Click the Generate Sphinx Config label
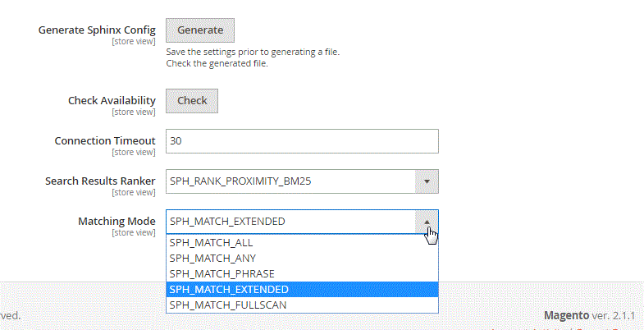The image size is (644, 330). [97, 30]
